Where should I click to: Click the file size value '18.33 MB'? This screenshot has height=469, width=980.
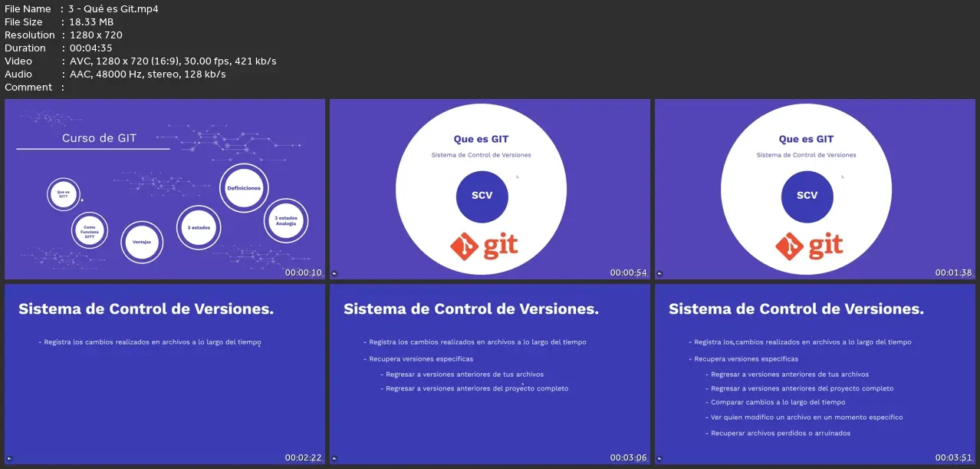point(91,21)
